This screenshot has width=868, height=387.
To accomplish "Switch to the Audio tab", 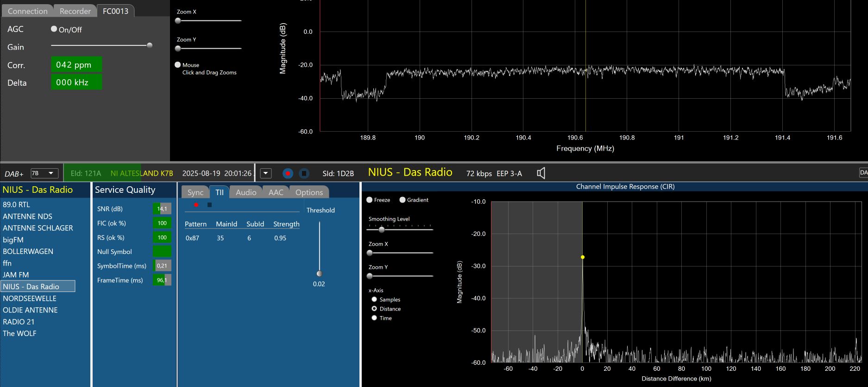I will (x=245, y=192).
